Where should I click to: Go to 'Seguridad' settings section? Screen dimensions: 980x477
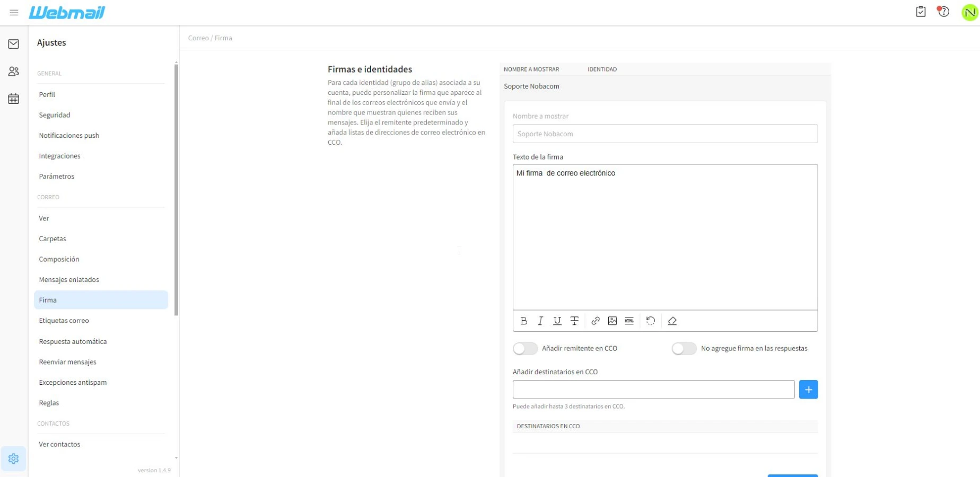click(54, 115)
